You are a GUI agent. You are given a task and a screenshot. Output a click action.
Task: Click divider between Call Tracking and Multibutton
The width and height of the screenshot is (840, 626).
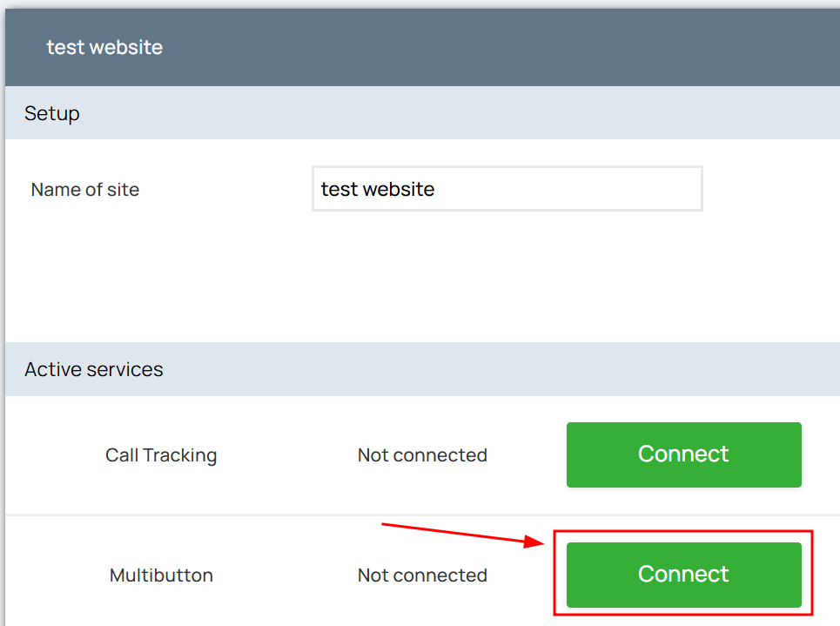click(261, 515)
